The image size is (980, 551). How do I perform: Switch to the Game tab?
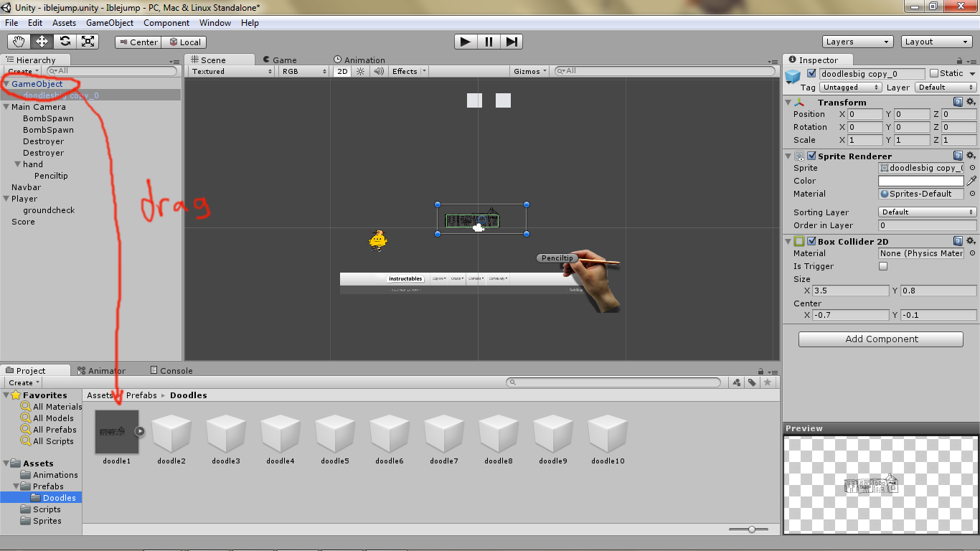coord(280,60)
